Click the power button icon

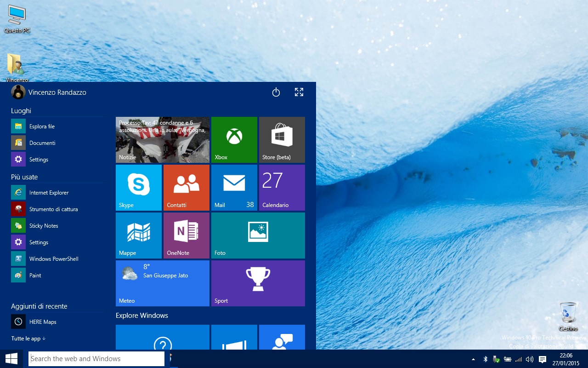(x=276, y=92)
